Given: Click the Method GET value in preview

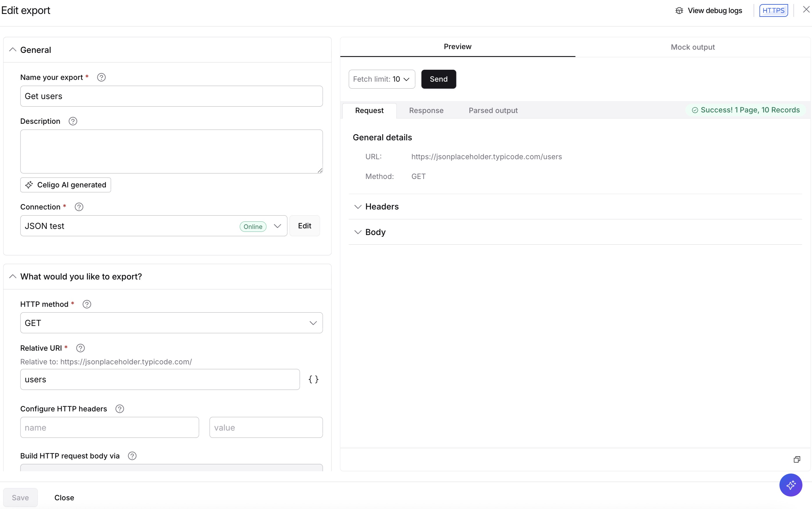Looking at the screenshot, I should click(x=418, y=176).
